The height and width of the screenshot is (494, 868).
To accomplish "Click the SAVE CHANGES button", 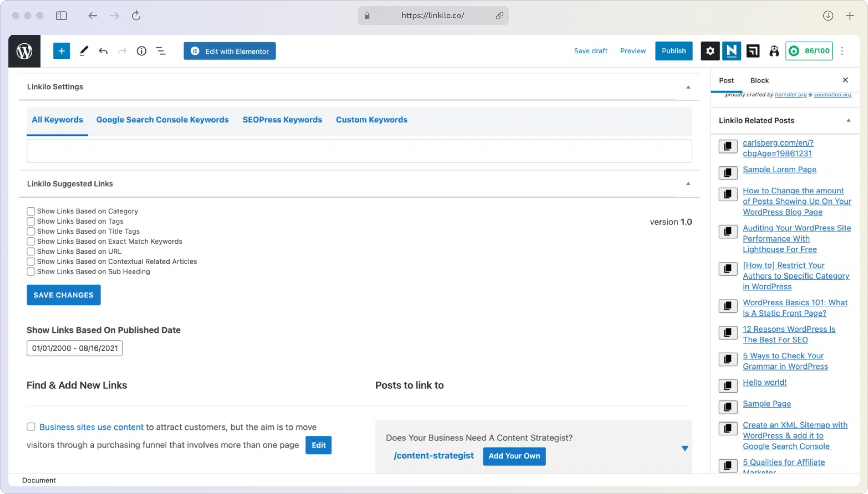I will 64,295.
